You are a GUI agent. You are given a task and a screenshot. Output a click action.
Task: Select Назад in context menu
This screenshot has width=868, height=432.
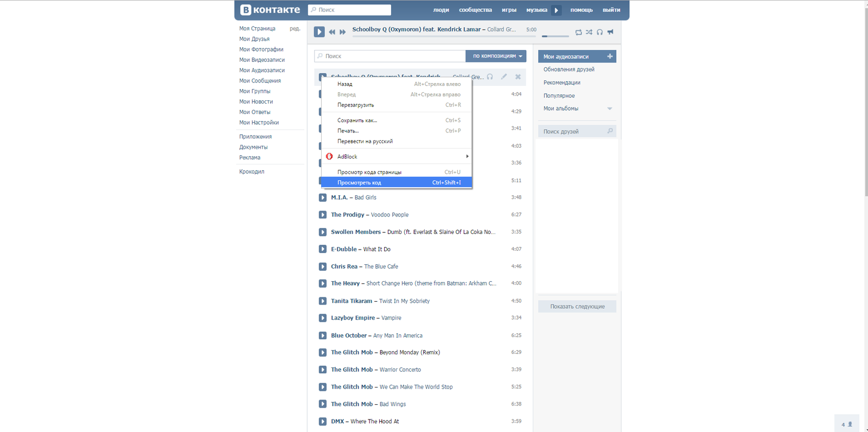coord(397,84)
